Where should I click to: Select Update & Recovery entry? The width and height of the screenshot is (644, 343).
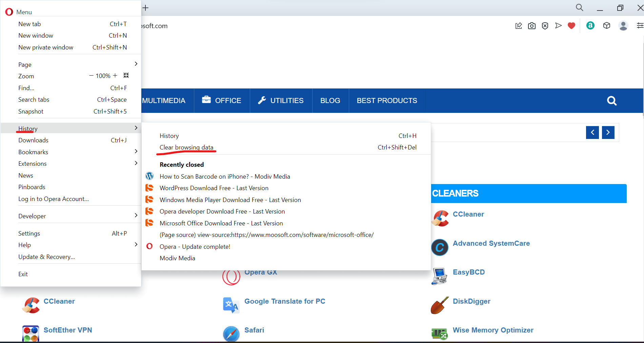[x=71, y=257]
